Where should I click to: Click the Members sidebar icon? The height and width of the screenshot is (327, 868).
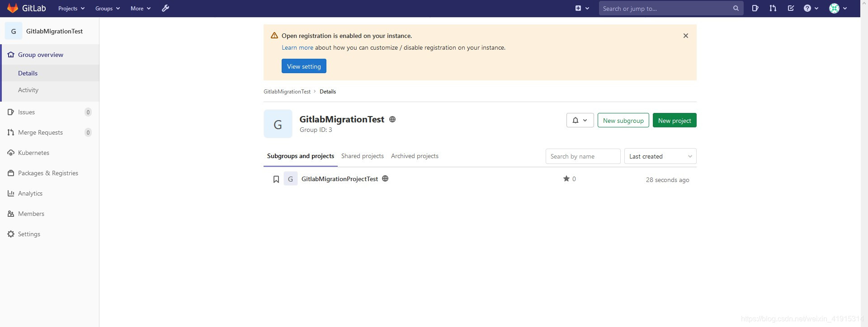click(11, 214)
